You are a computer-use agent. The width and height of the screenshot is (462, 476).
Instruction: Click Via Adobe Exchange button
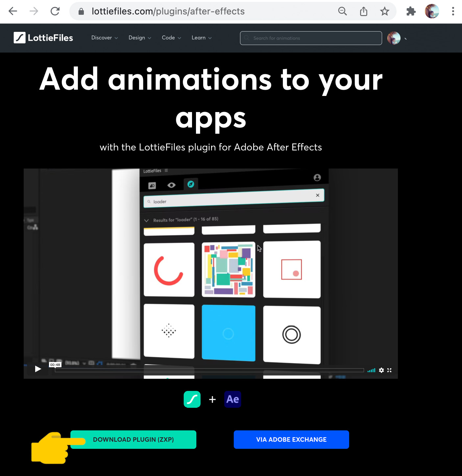click(x=291, y=440)
